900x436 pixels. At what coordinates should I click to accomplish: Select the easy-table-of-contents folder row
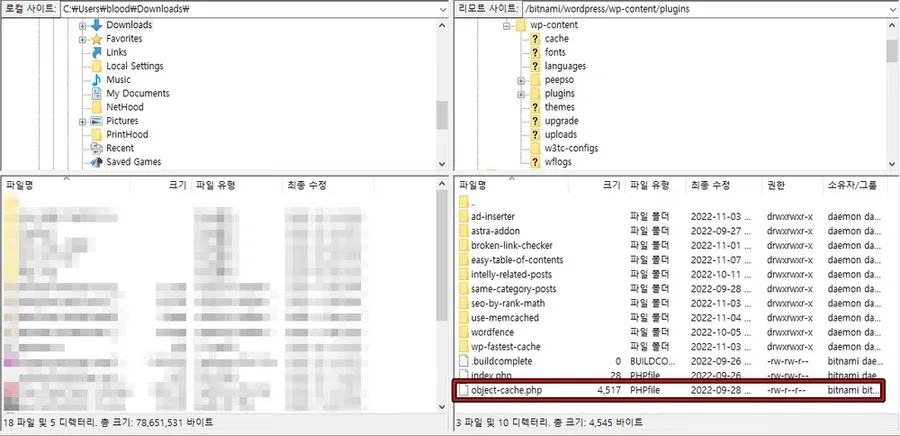click(670, 260)
